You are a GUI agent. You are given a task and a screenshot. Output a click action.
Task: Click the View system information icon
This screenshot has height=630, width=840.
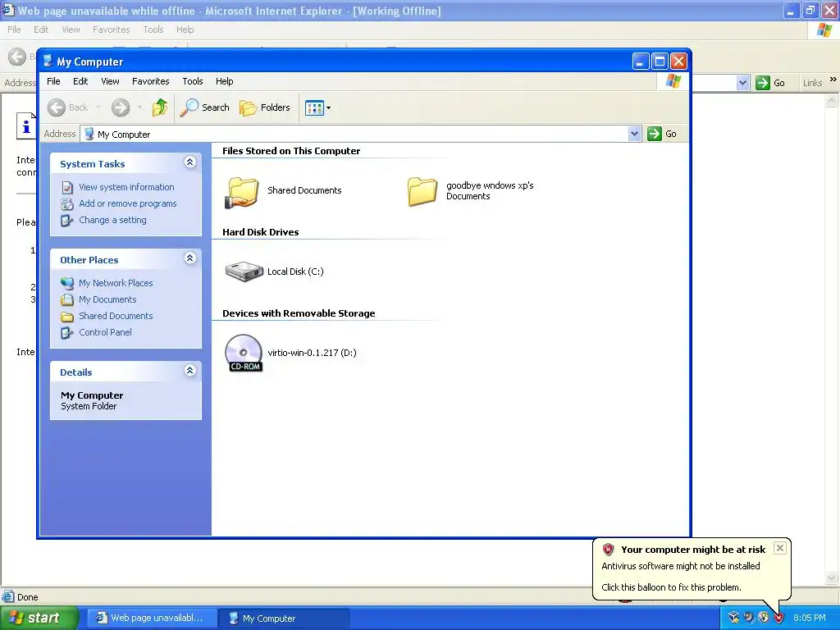coord(67,188)
